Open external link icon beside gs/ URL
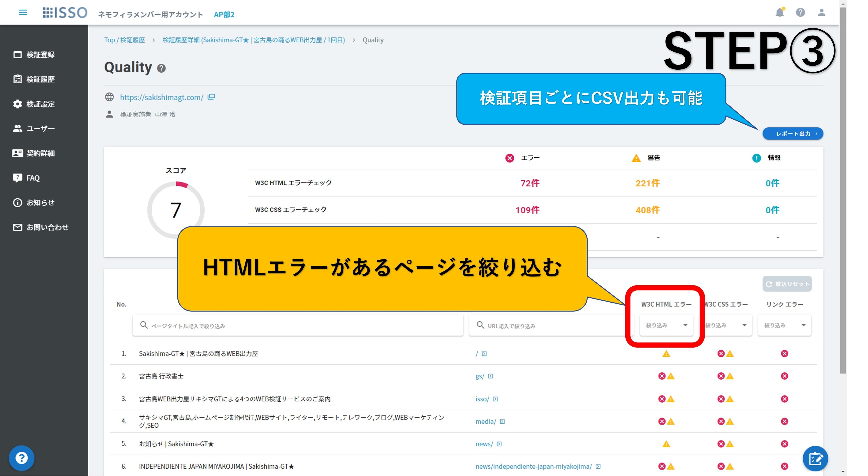868x476 pixels. (x=491, y=376)
